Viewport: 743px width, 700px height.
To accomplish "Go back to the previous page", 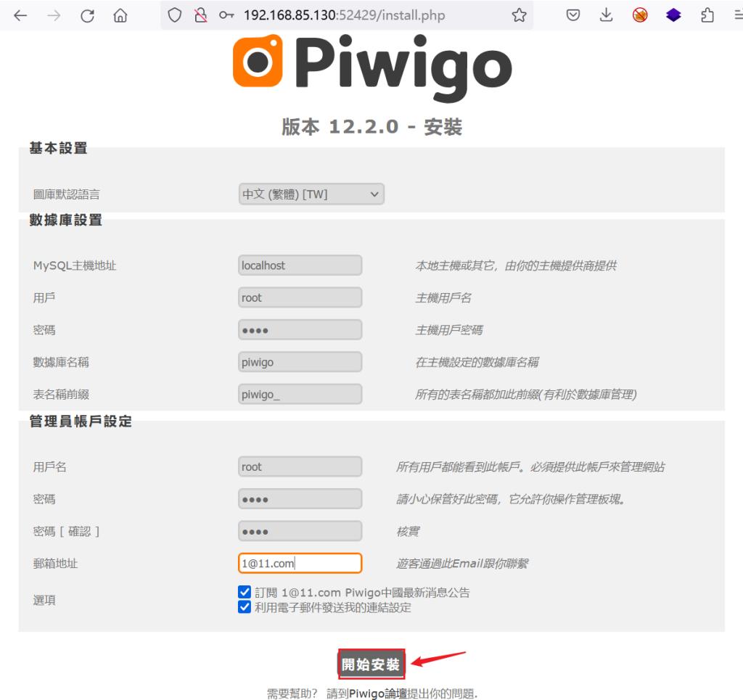I will 20,16.
